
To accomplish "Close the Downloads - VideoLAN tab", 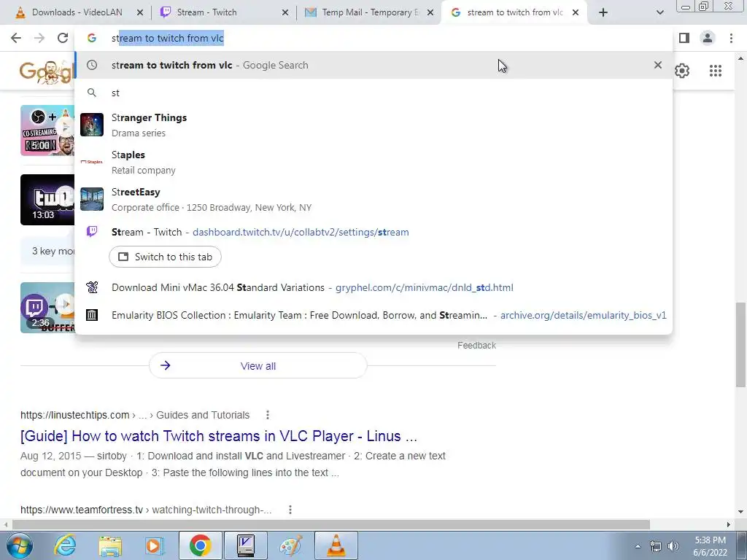I will click(x=140, y=12).
